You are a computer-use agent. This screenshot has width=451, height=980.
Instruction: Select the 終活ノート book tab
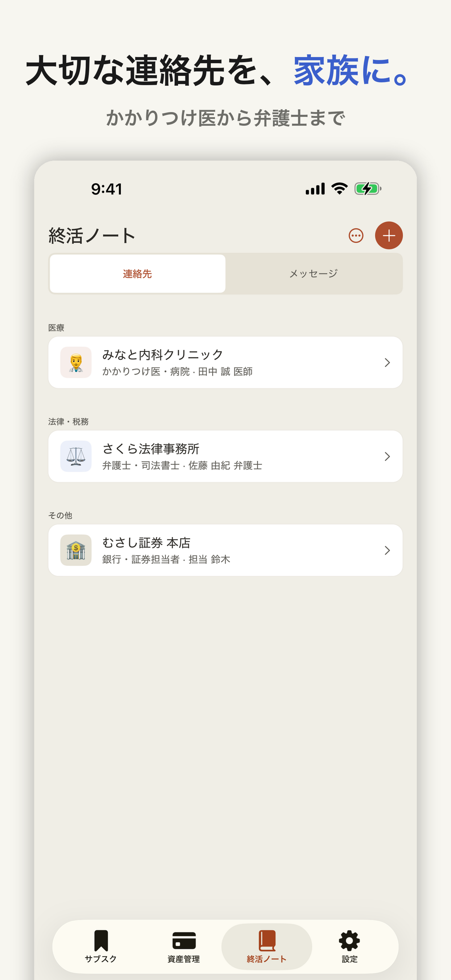[x=267, y=947]
